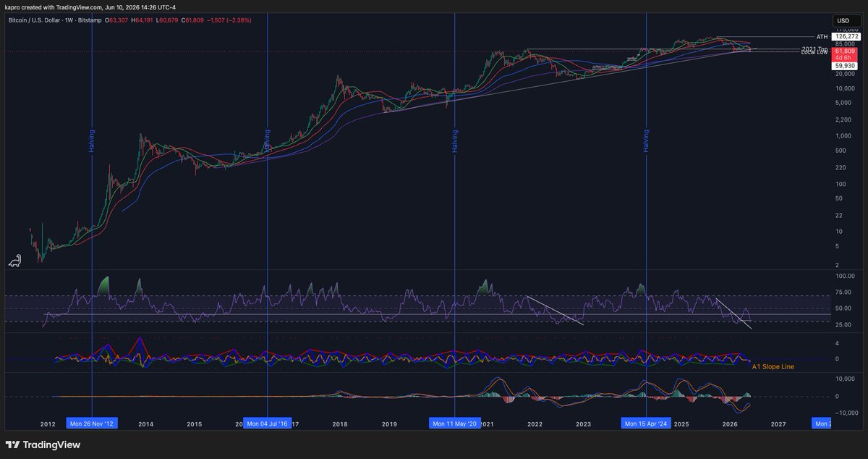Select the Halving label on the 2024 line
This screenshot has width=868, height=459.
coord(646,140)
